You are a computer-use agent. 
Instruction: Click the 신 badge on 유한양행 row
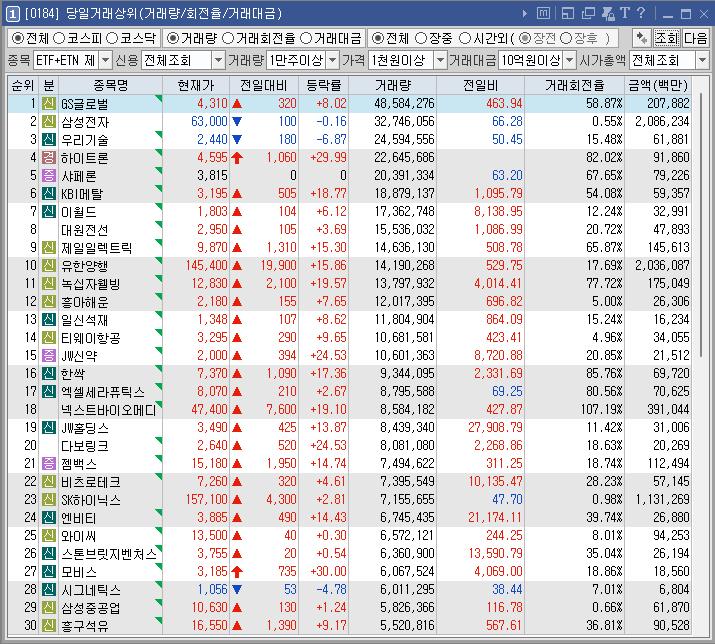click(49, 265)
